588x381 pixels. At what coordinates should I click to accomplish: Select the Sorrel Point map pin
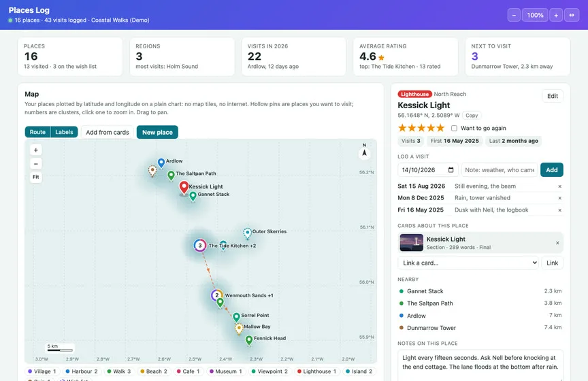[x=236, y=317]
